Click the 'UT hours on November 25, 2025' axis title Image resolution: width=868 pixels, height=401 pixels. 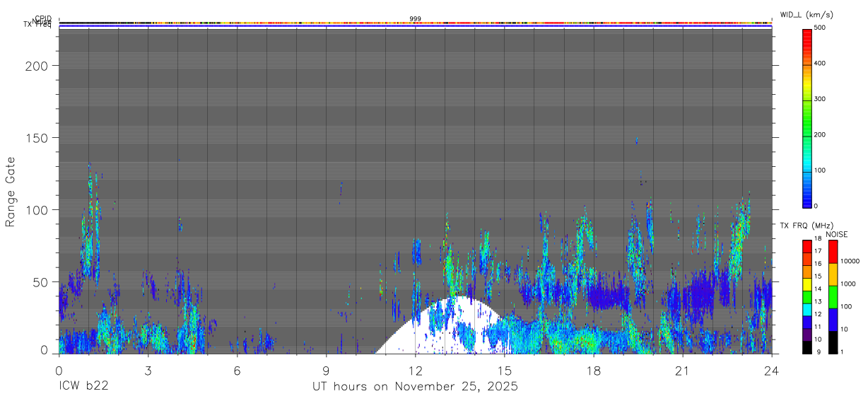[416, 387]
